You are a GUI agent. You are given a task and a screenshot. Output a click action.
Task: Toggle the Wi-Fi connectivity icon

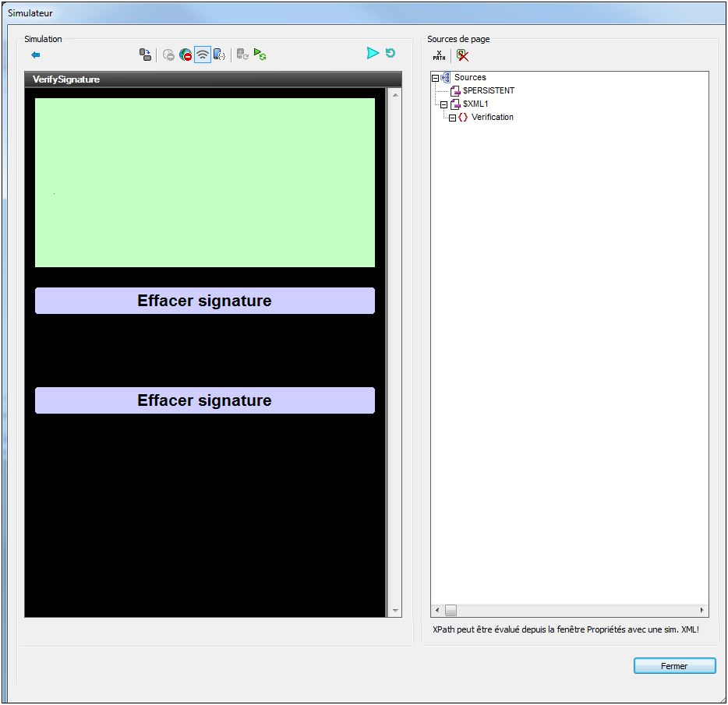[x=203, y=55]
